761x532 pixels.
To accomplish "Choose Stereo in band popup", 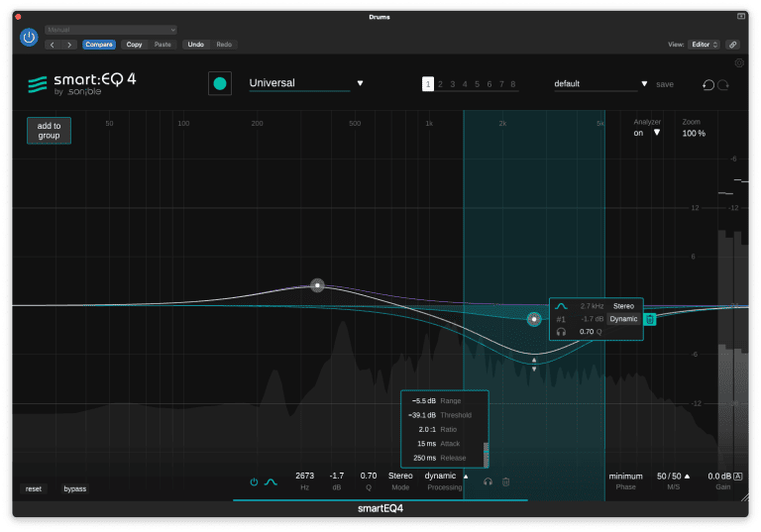I will (x=623, y=306).
